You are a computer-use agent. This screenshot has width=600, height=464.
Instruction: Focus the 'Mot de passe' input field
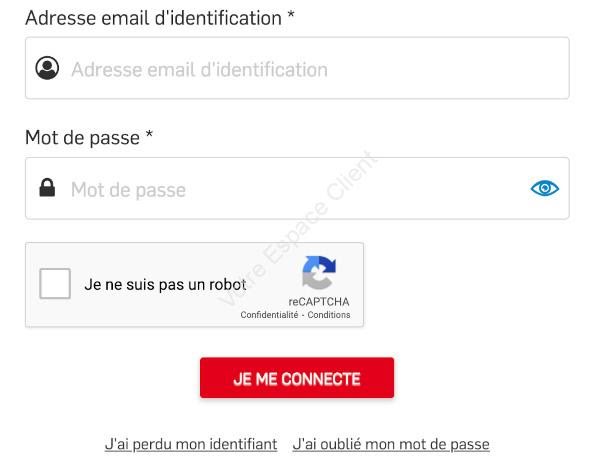[x=297, y=188]
